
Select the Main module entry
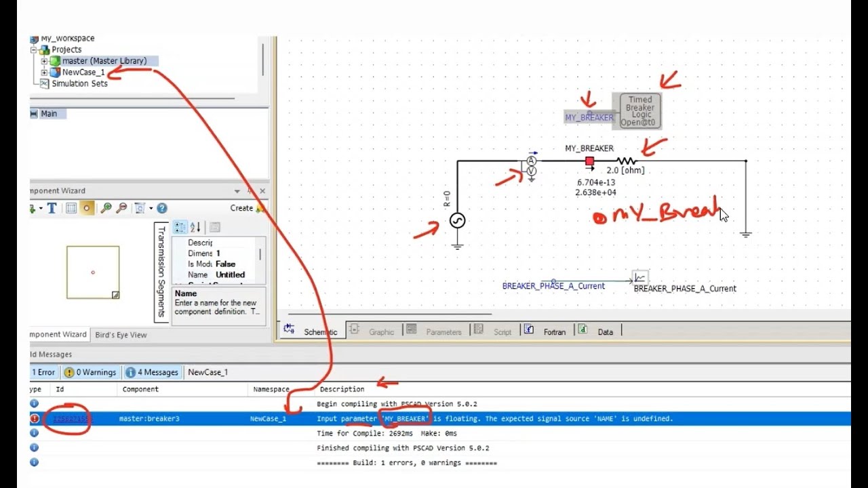point(49,114)
